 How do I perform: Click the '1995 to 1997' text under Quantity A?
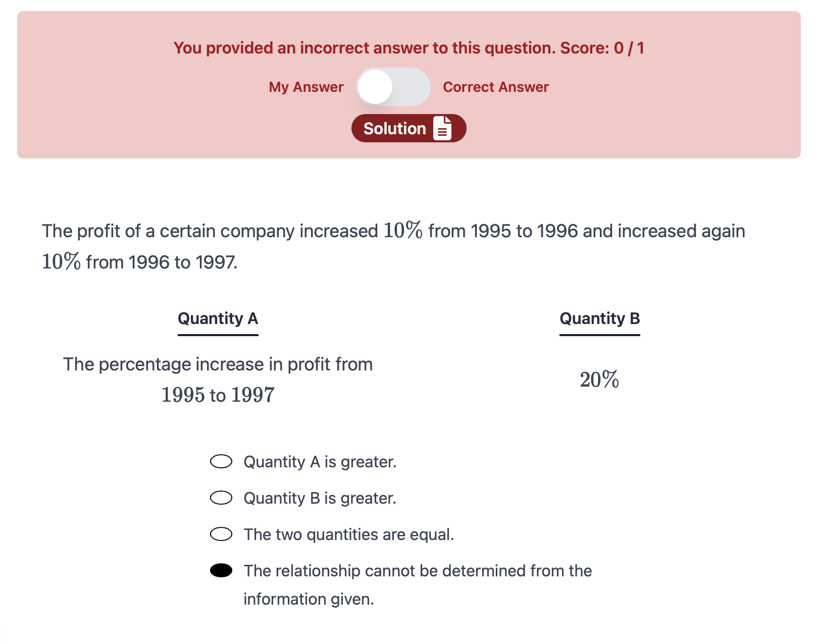coord(218,395)
